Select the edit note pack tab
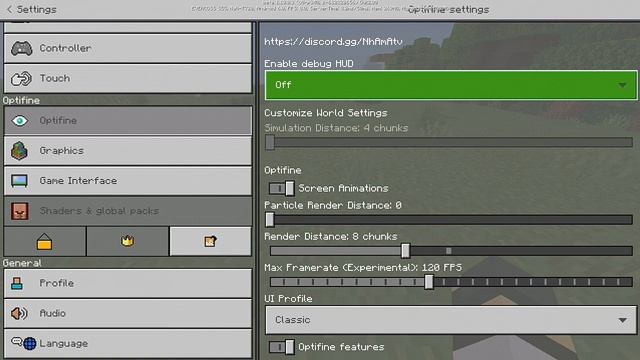640x360 pixels. coord(210,241)
